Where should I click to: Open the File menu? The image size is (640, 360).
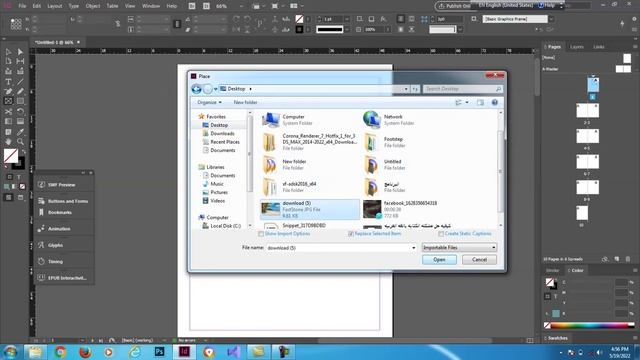click(x=22, y=6)
